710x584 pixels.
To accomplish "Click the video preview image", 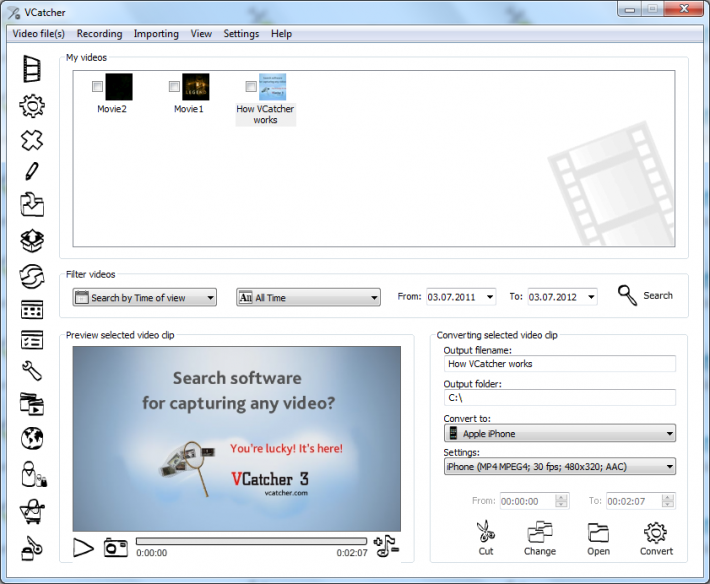I will coord(236,439).
